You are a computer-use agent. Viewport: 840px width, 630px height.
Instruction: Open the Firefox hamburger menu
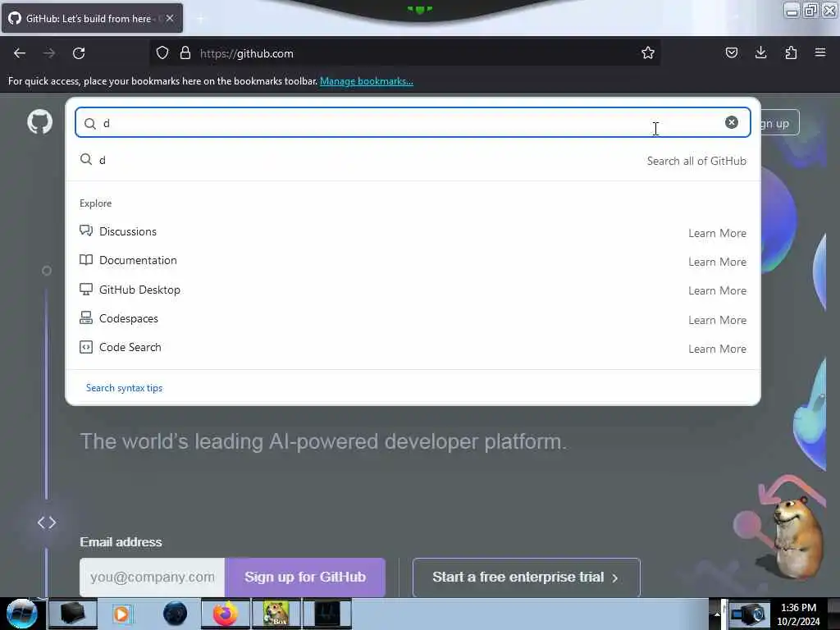click(x=820, y=52)
